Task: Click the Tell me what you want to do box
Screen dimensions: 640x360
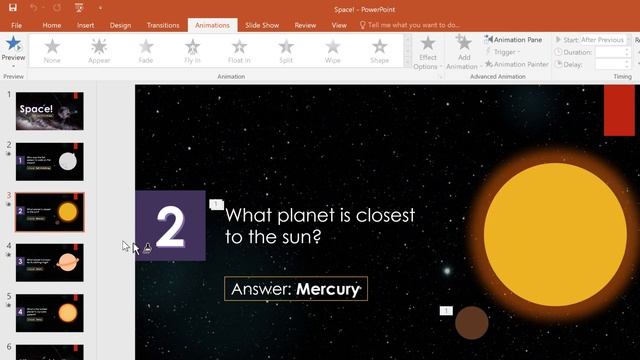Action: click(409, 25)
